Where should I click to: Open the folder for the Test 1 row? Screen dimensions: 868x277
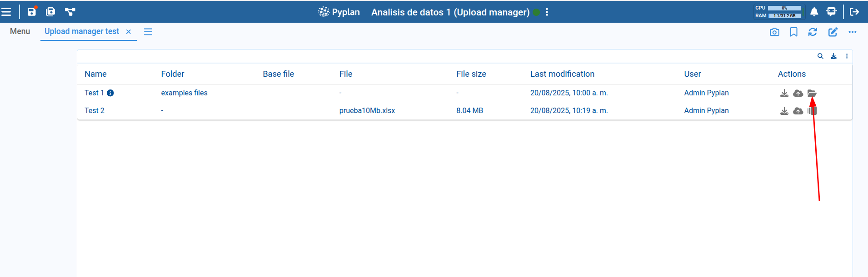pyautogui.click(x=812, y=93)
